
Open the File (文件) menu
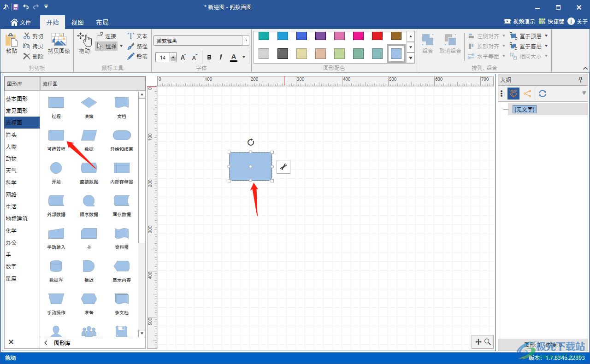(x=21, y=22)
